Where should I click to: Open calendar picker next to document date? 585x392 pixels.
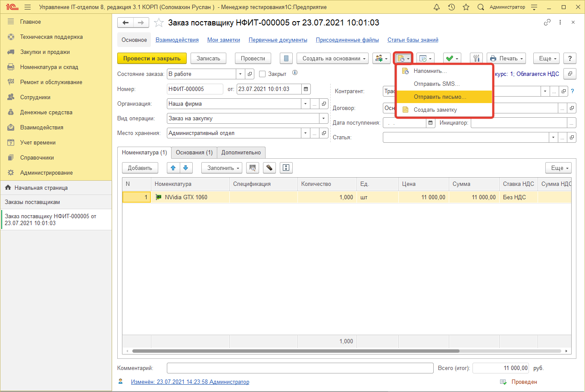(x=306, y=89)
